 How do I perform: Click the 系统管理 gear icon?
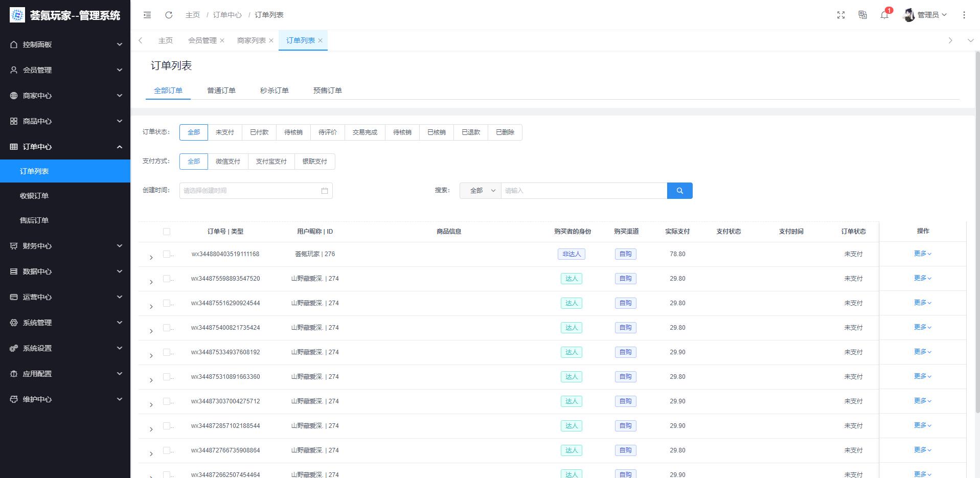(x=14, y=323)
